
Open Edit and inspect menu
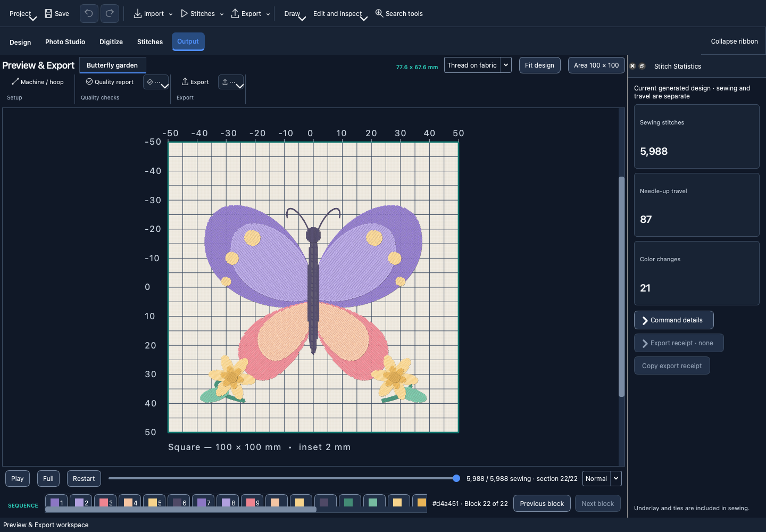340,14
